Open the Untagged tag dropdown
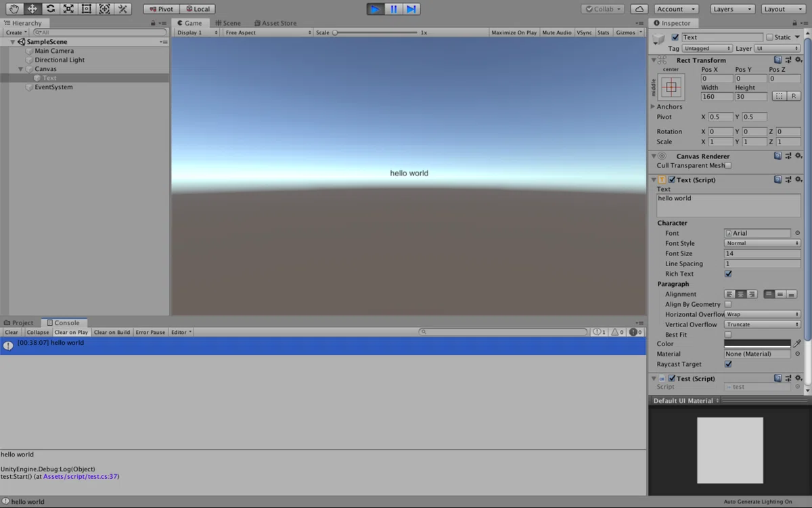The height and width of the screenshot is (508, 812). [707, 48]
